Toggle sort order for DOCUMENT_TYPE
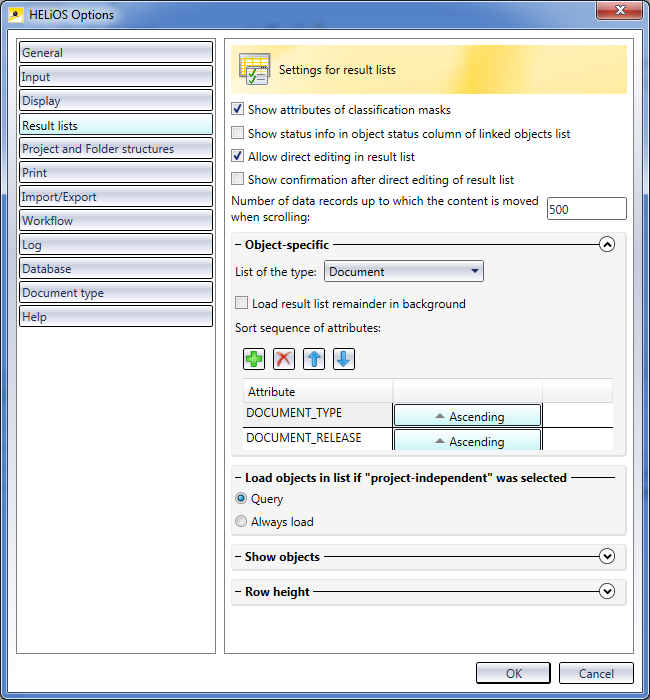This screenshot has width=650, height=700. click(467, 416)
